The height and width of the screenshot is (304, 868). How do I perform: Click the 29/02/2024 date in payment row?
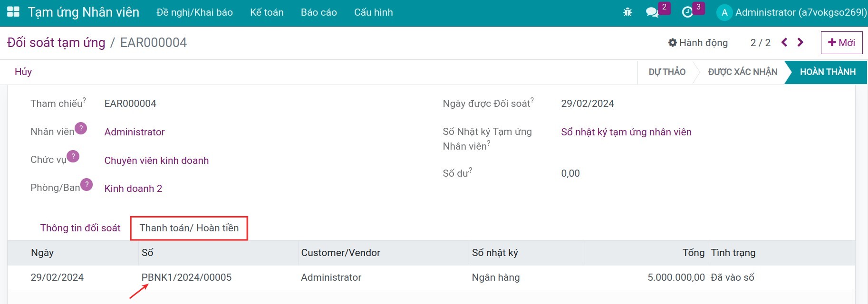click(x=57, y=277)
